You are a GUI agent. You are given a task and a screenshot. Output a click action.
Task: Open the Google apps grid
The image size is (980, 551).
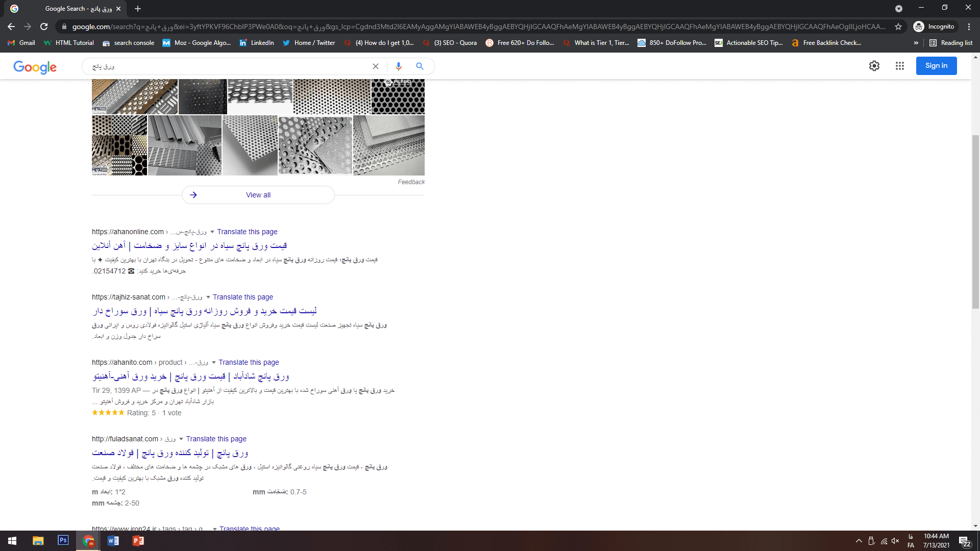click(x=900, y=66)
